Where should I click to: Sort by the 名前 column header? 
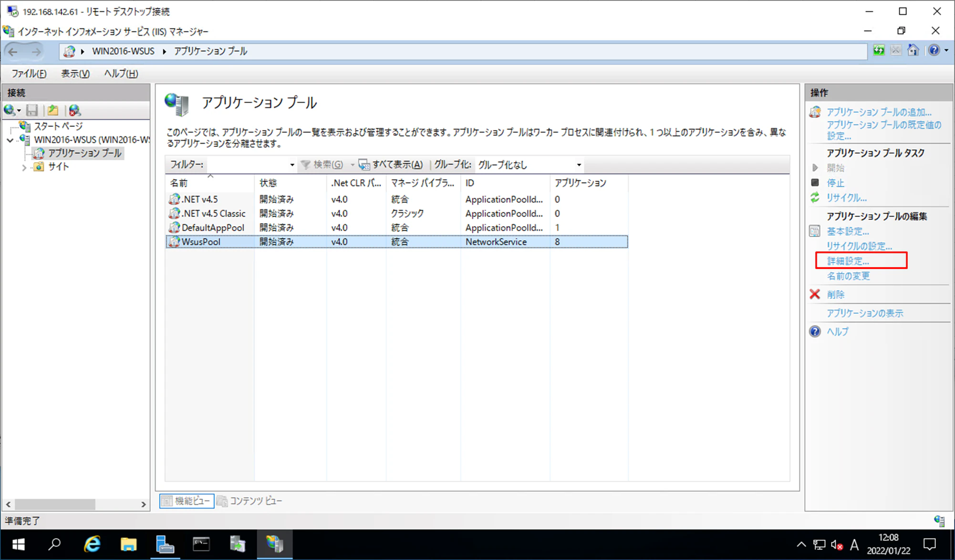tap(210, 183)
